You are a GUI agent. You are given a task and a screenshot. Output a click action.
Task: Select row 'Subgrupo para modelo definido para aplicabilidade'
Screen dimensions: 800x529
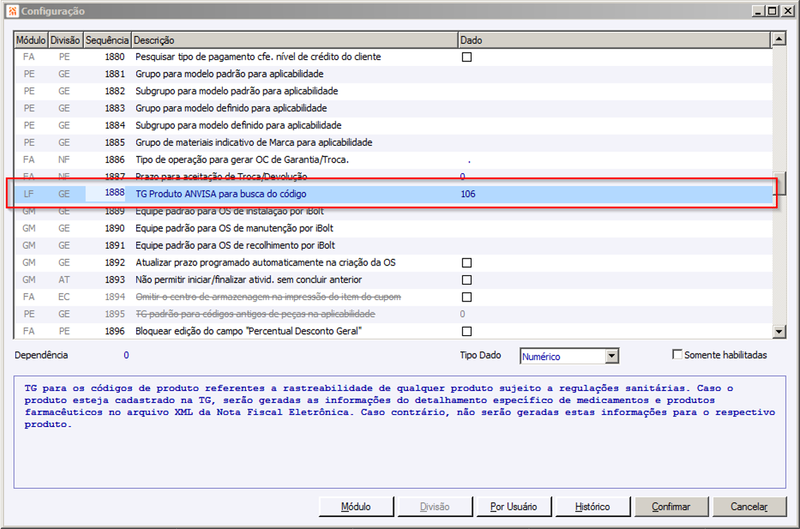(393, 125)
